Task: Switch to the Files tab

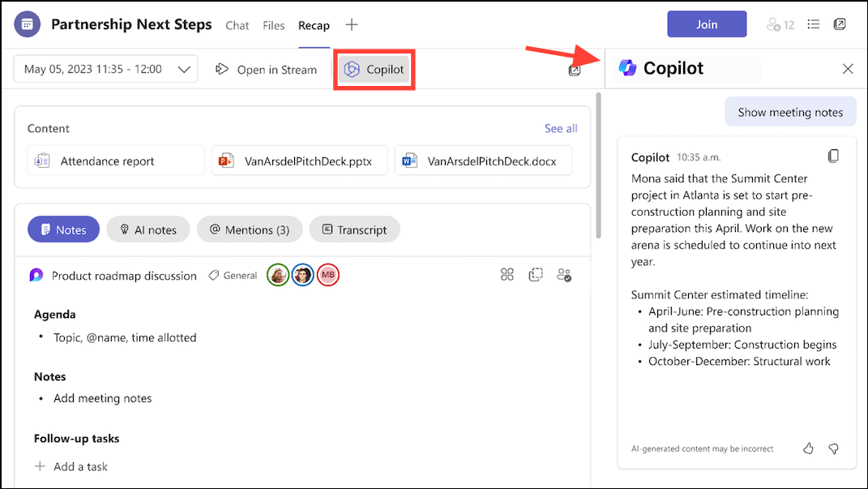Action: 273,25
